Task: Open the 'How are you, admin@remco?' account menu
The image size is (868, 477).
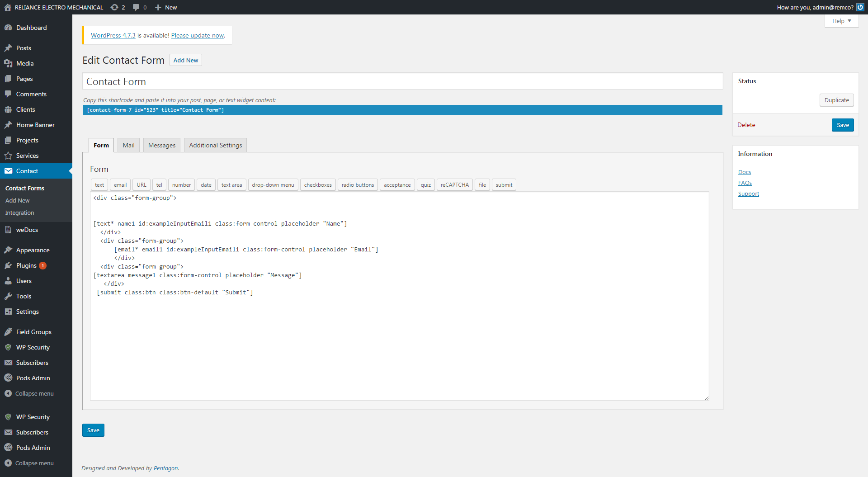Action: [x=815, y=7]
